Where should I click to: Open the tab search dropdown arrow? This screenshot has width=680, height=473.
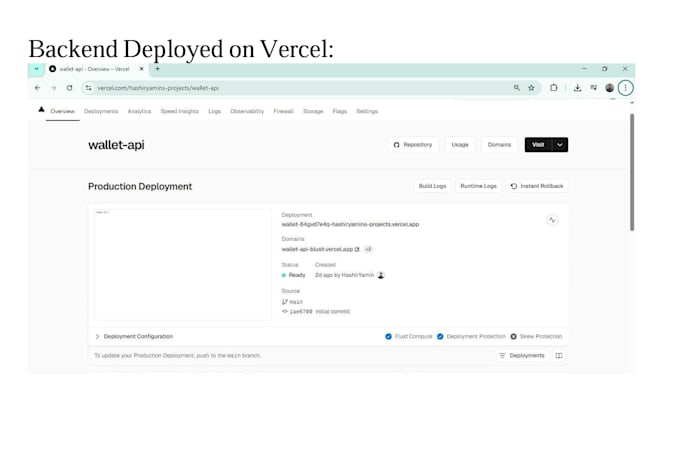coord(36,69)
